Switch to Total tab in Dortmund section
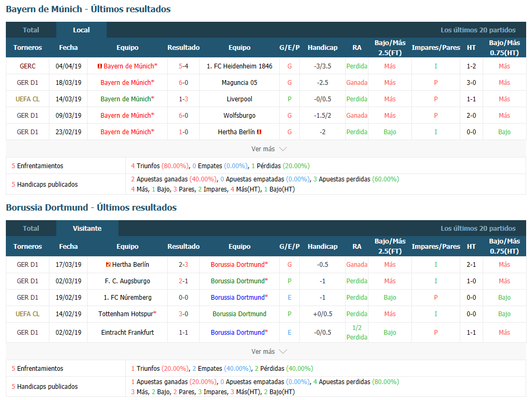 (x=31, y=229)
